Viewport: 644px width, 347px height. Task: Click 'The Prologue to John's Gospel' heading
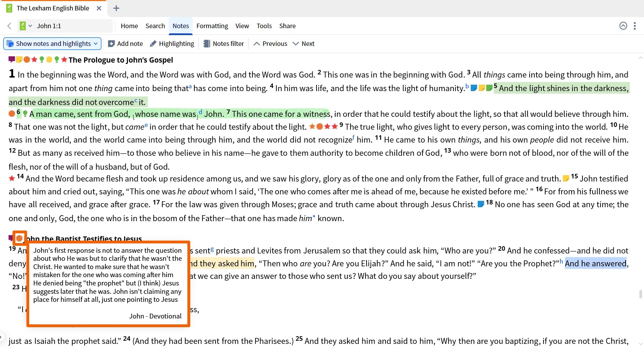(121, 60)
